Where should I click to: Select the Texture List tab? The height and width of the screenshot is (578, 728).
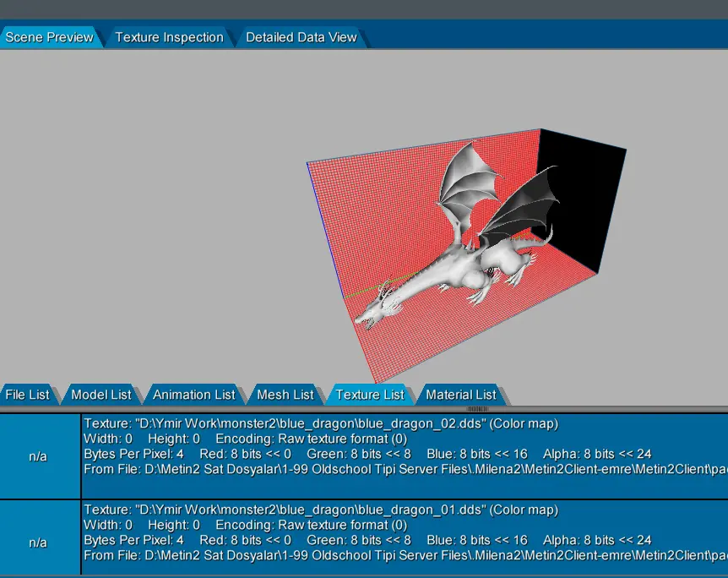(370, 395)
